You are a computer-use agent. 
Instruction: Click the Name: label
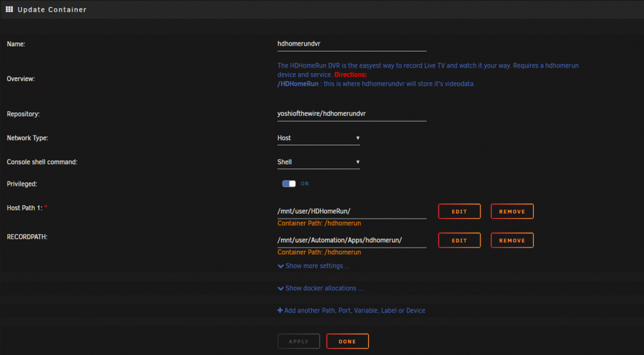[x=16, y=44]
